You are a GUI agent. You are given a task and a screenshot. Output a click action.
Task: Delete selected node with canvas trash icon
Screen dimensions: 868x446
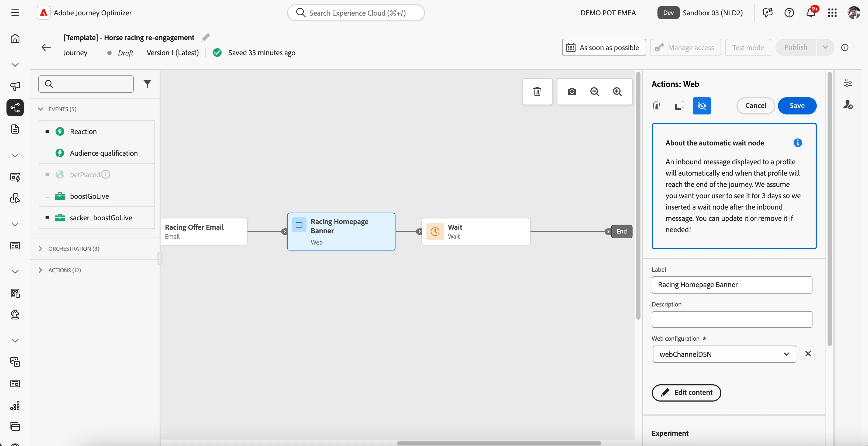pos(537,92)
